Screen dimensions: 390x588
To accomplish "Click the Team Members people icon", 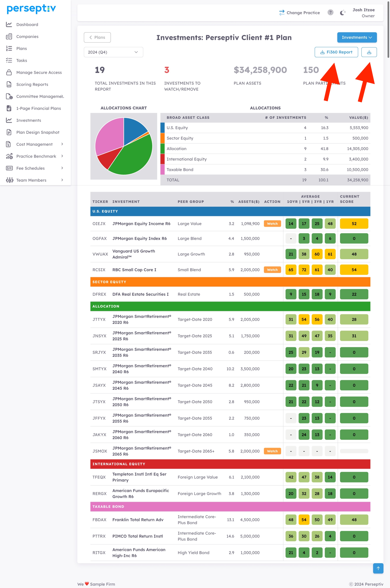I will [x=9, y=180].
